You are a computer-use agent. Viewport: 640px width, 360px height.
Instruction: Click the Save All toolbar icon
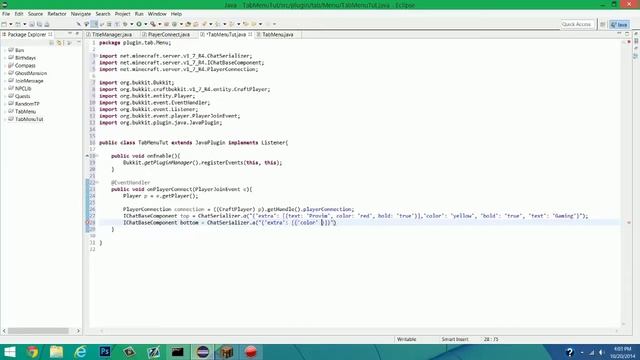(40, 24)
